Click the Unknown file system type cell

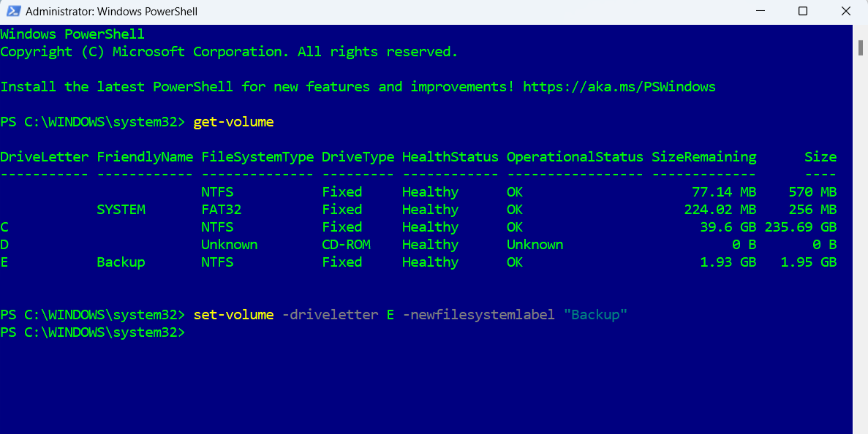pyautogui.click(x=229, y=244)
